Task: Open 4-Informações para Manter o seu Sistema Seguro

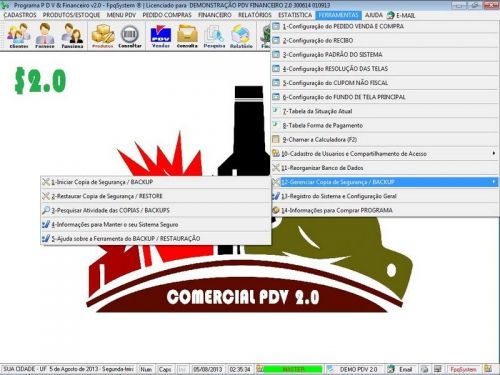Action: pos(155,224)
